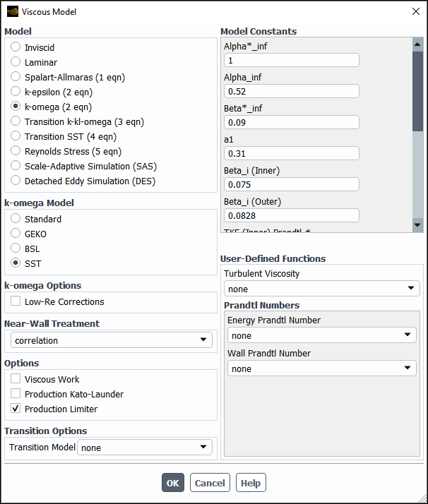Click the Alpha_inf value field

coord(291,91)
